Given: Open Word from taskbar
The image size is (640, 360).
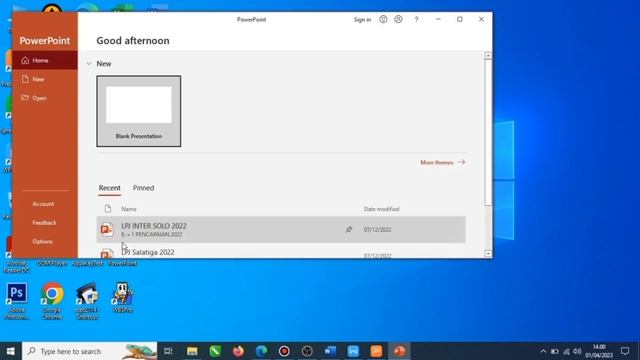Looking at the screenshot, I should (330, 351).
